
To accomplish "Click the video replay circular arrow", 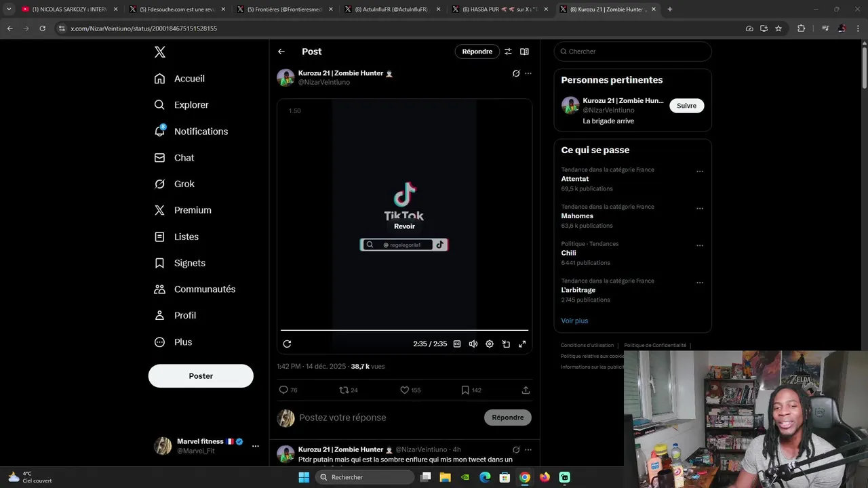I will click(287, 344).
